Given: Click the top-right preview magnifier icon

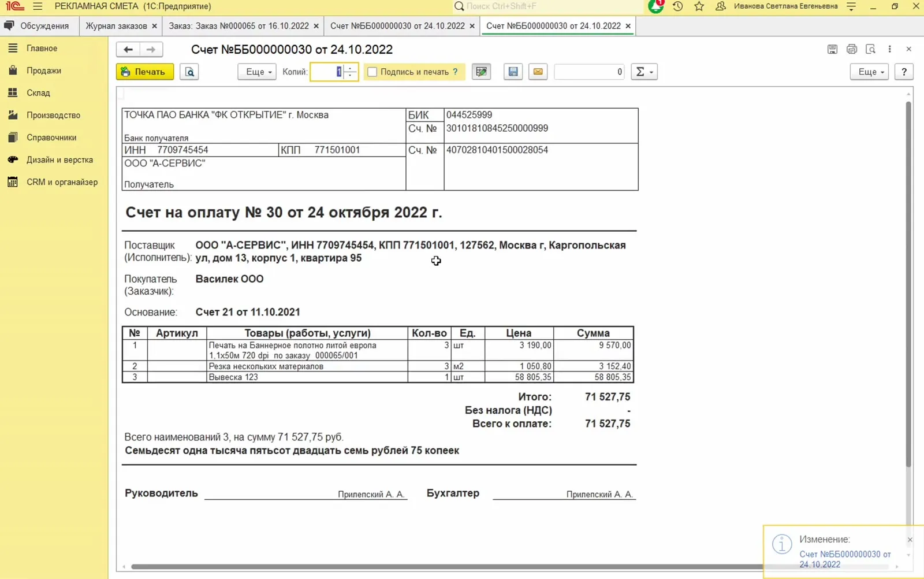Looking at the screenshot, I should [x=870, y=49].
